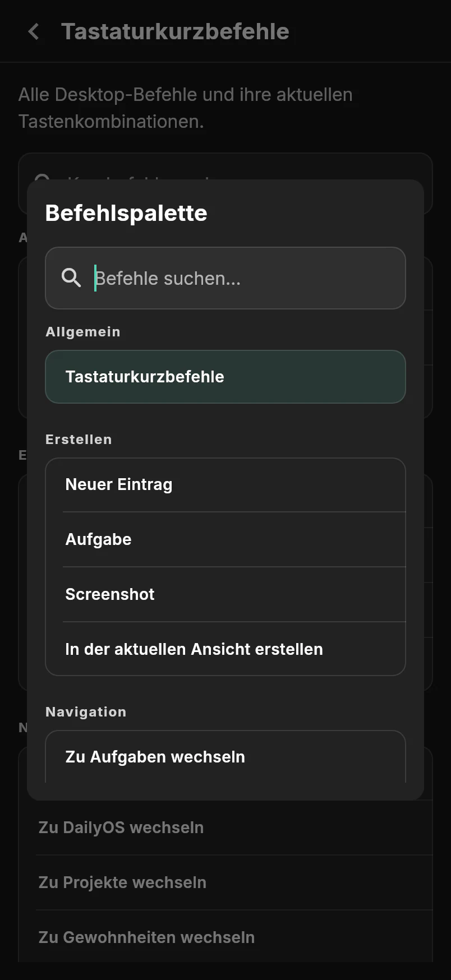Run the "Aufgabe" create command
Viewport: 451px width, 980px height.
[225, 539]
